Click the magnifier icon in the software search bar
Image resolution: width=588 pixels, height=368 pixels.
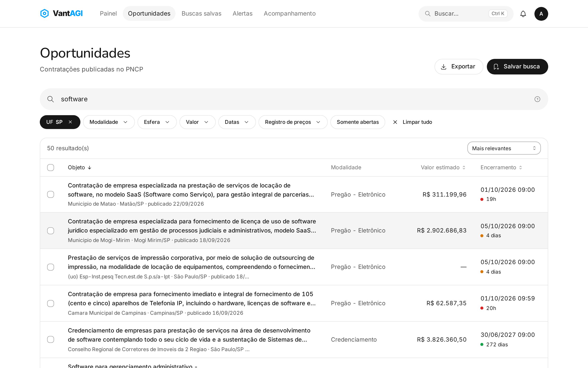pos(51,99)
